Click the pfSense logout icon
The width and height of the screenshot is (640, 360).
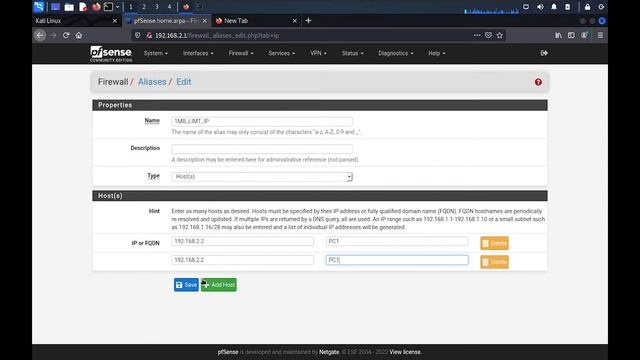[544, 53]
